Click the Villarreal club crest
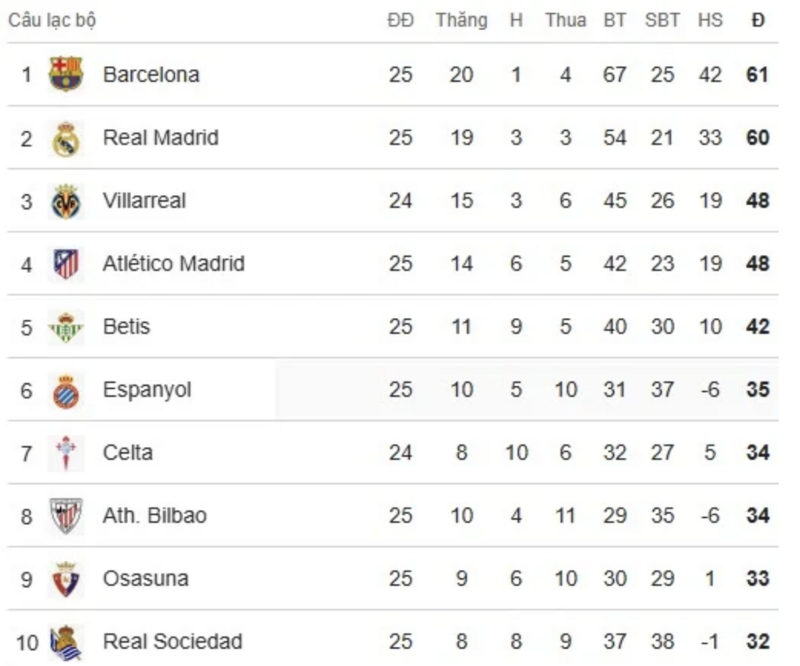This screenshot has width=800, height=666. [66, 201]
